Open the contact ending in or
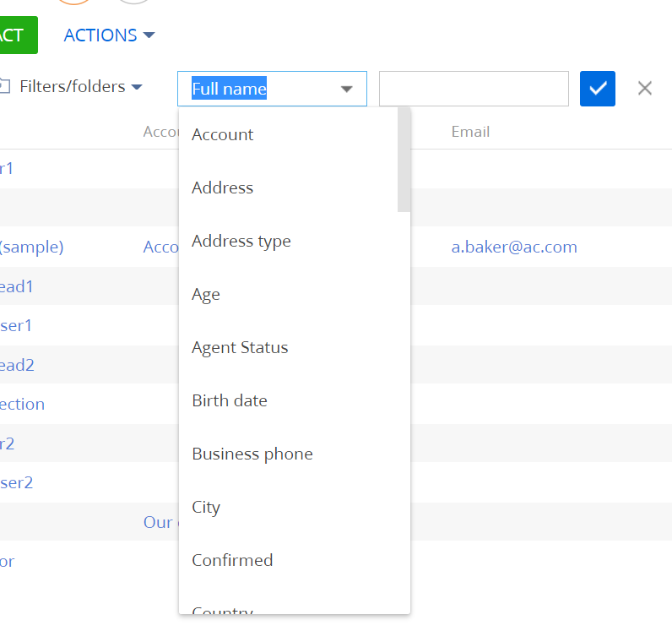The width and height of the screenshot is (672, 631). click(8, 561)
